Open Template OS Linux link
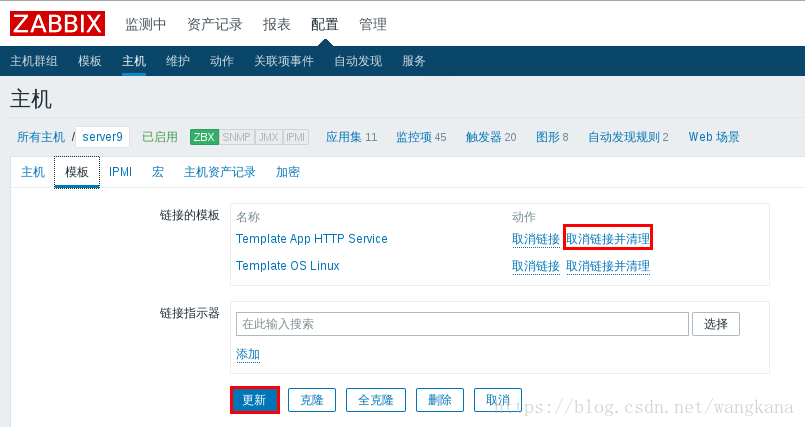Image resolution: width=805 pixels, height=427 pixels. click(288, 266)
